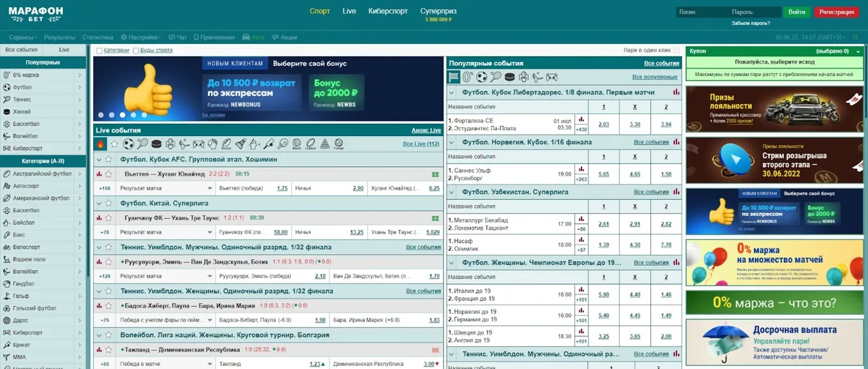This screenshot has width=868, height=369.
Task: Filter Live события by badminton shuttlecock icon
Action: [241, 144]
